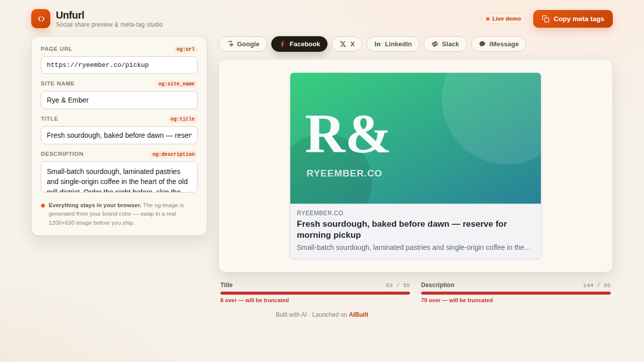Click the copy icon in Copy meta tags
The image size is (644, 362).
pos(545,19)
